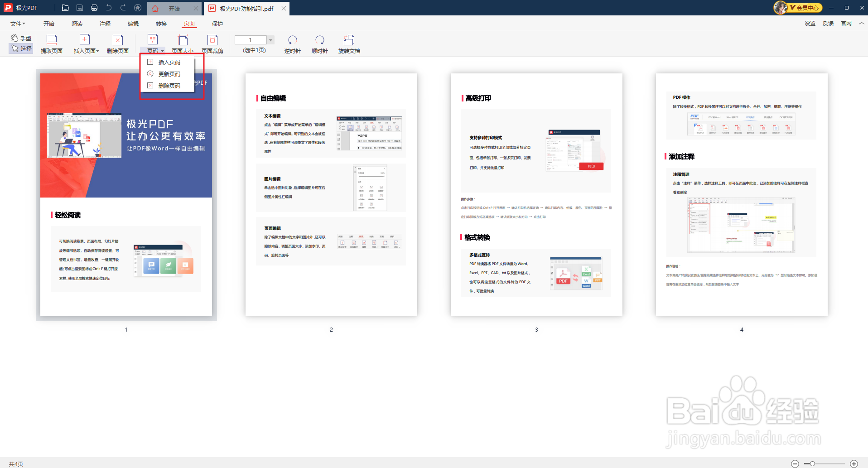Screen dimensions: 868x468
Task: Open the 文件 menu
Action: (18, 24)
